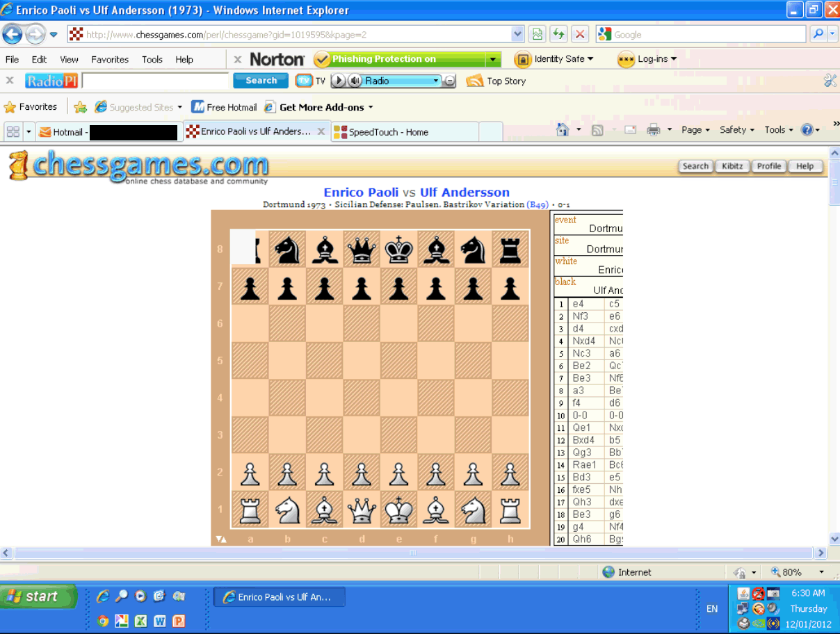840x634 pixels.
Task: Click the horizontal scrollbar track
Action: point(556,553)
